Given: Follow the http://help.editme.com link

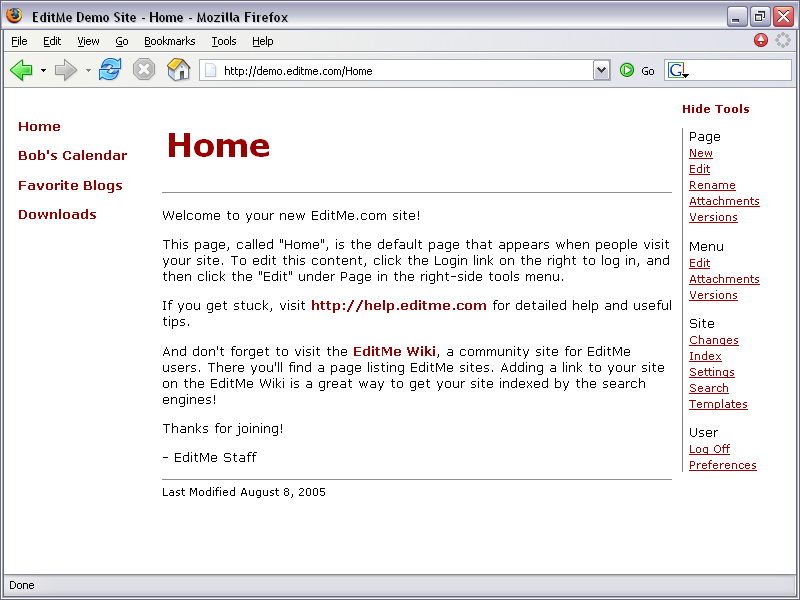Looking at the screenshot, I should coord(398,306).
